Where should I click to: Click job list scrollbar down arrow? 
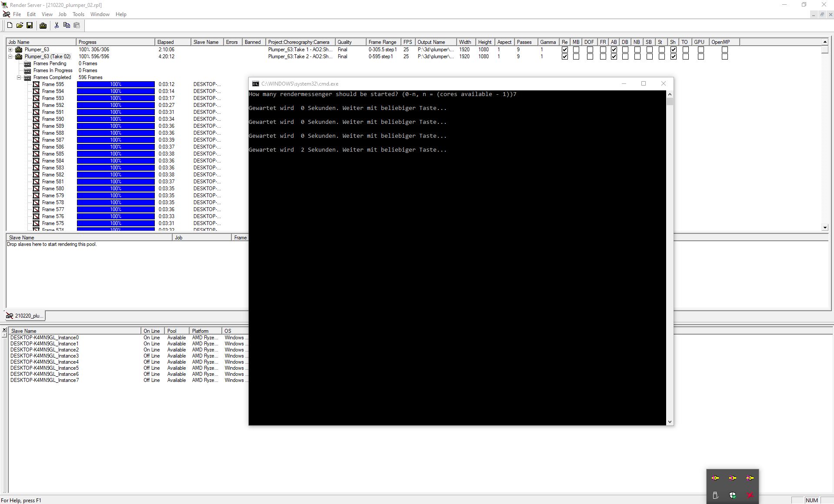click(x=825, y=227)
